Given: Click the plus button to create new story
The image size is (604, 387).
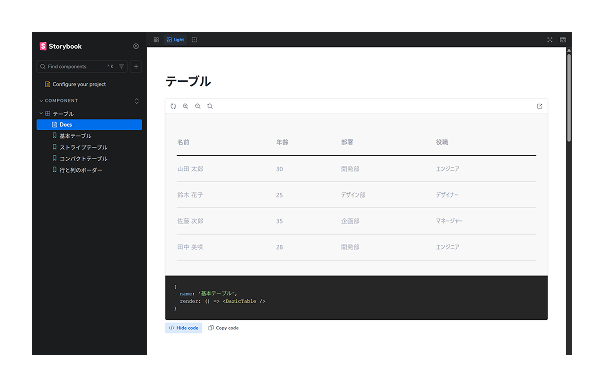Looking at the screenshot, I should click(136, 67).
